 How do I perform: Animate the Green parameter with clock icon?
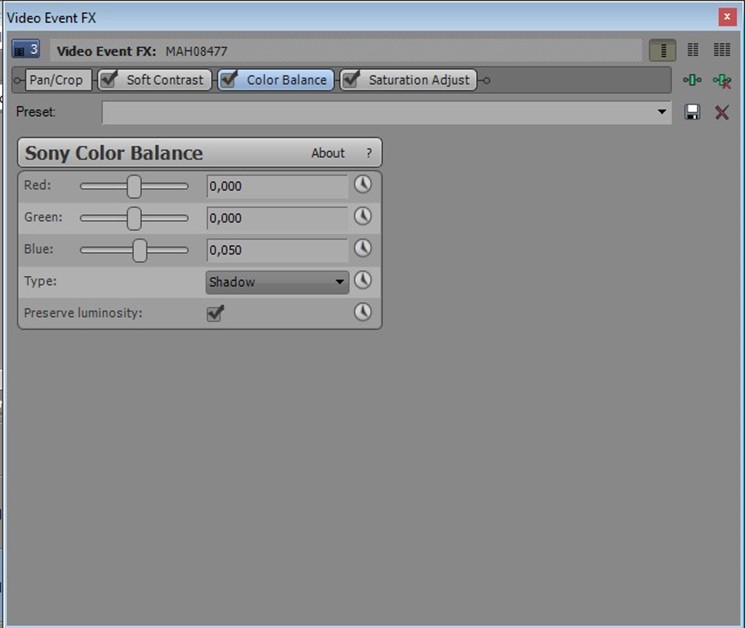(363, 216)
